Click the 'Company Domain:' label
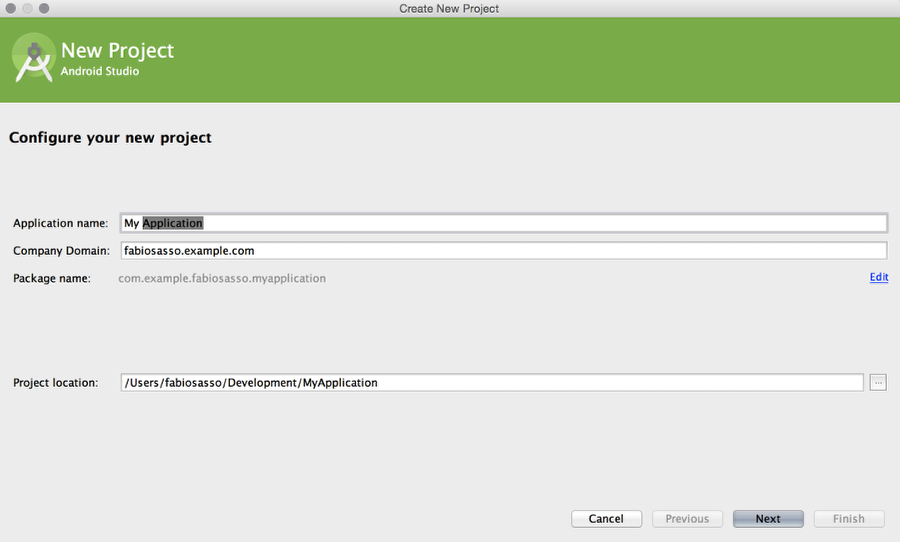 (x=61, y=251)
